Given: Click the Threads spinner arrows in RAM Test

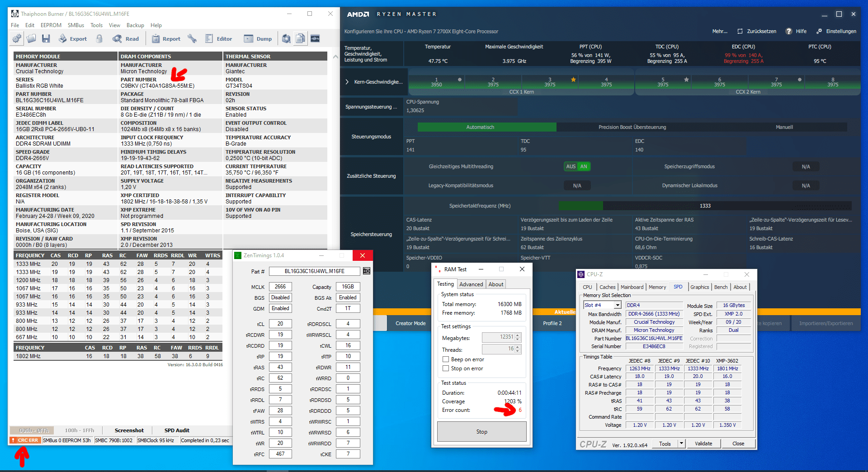Looking at the screenshot, I should click(518, 349).
